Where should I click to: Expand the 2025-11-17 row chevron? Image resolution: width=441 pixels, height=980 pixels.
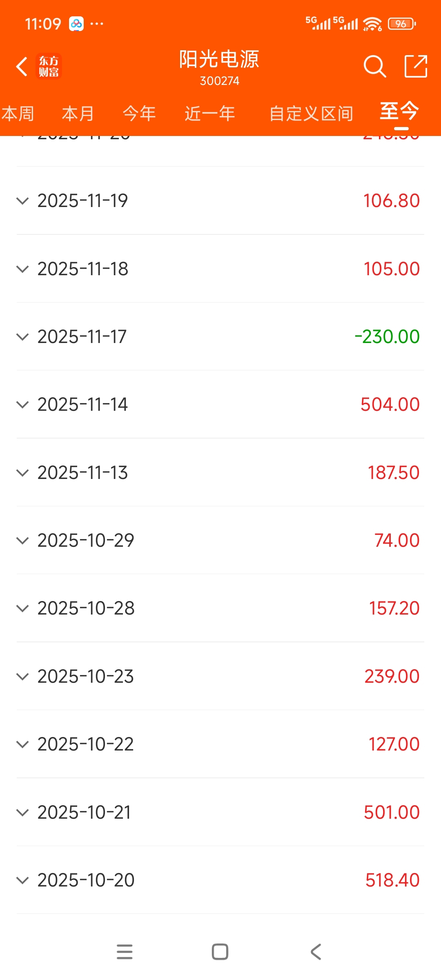pos(22,337)
